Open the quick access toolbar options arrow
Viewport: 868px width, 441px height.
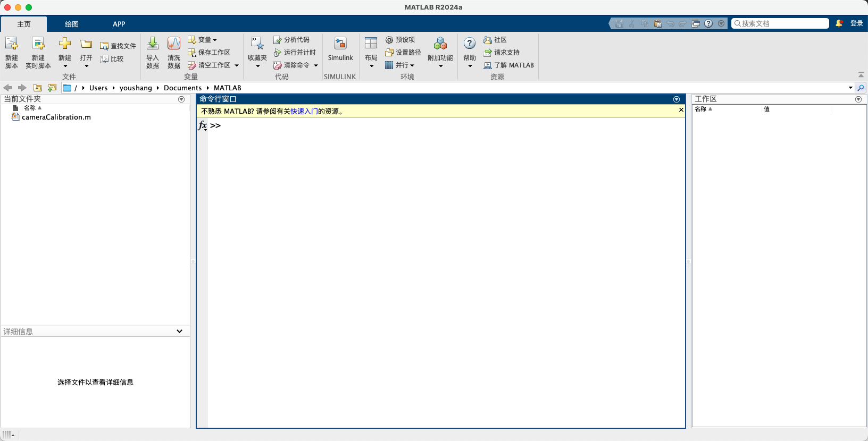[x=721, y=23]
